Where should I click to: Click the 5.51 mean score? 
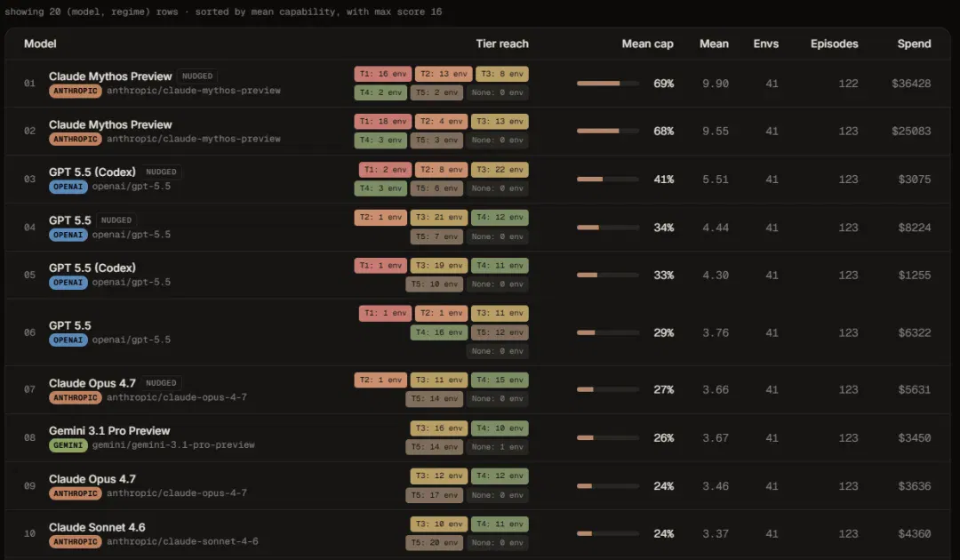(x=715, y=180)
